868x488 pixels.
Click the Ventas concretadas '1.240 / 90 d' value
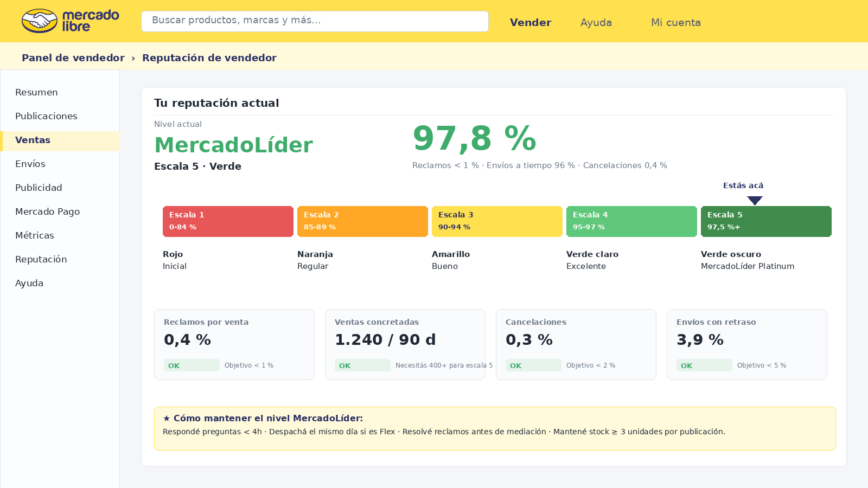click(x=385, y=340)
